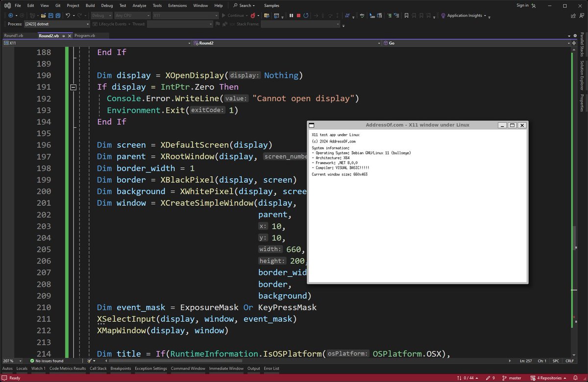Click the pencil changes count 9 indicator
The image size is (588, 382).
click(x=490, y=378)
